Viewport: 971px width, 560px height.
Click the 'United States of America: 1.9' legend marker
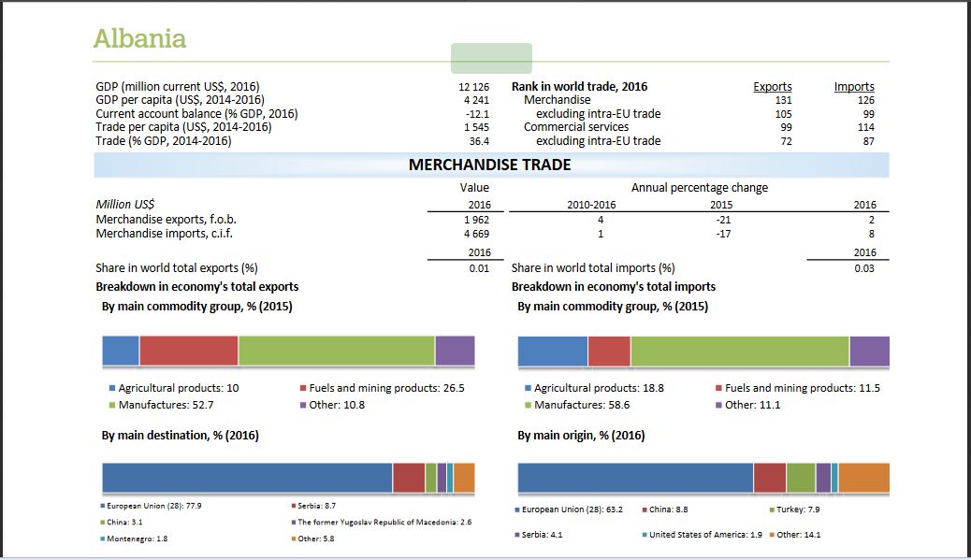coord(644,535)
